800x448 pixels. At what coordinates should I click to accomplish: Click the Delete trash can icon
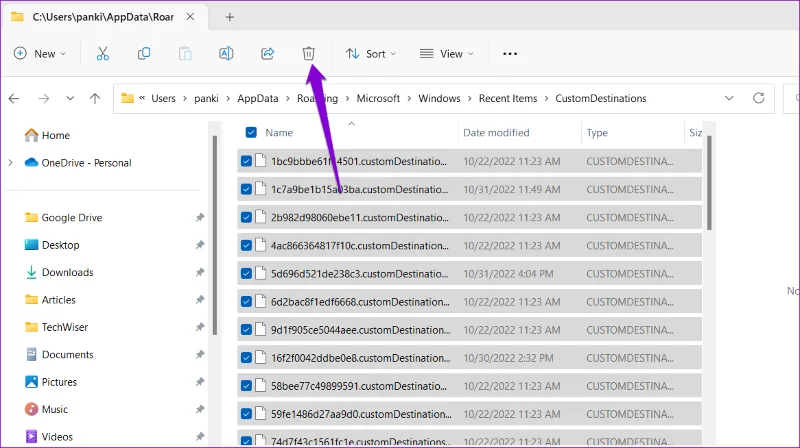[309, 54]
